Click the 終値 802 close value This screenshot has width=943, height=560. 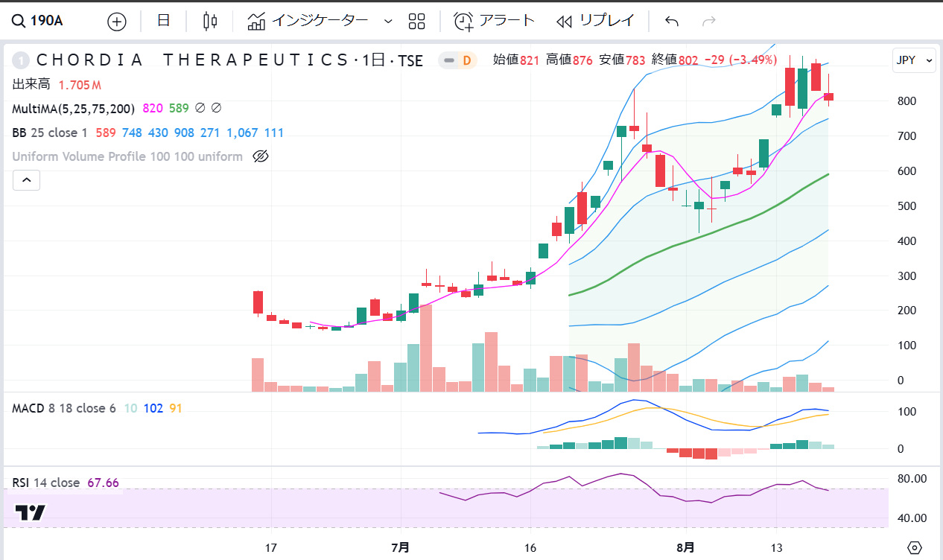(x=675, y=60)
